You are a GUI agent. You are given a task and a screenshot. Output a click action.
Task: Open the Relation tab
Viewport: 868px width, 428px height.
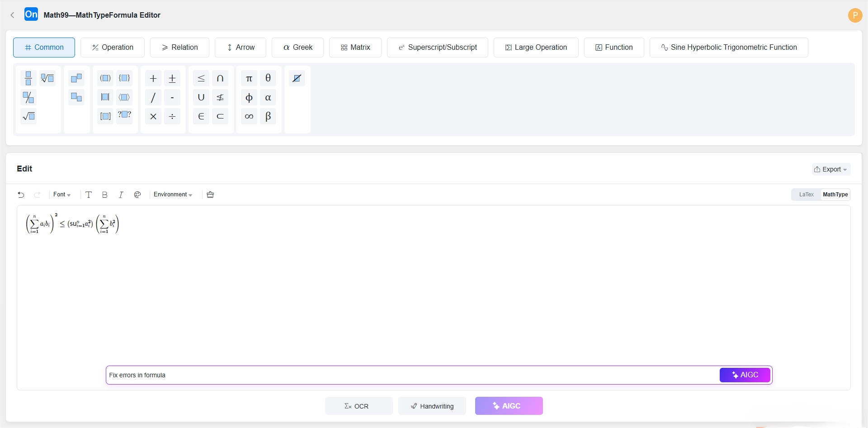179,48
